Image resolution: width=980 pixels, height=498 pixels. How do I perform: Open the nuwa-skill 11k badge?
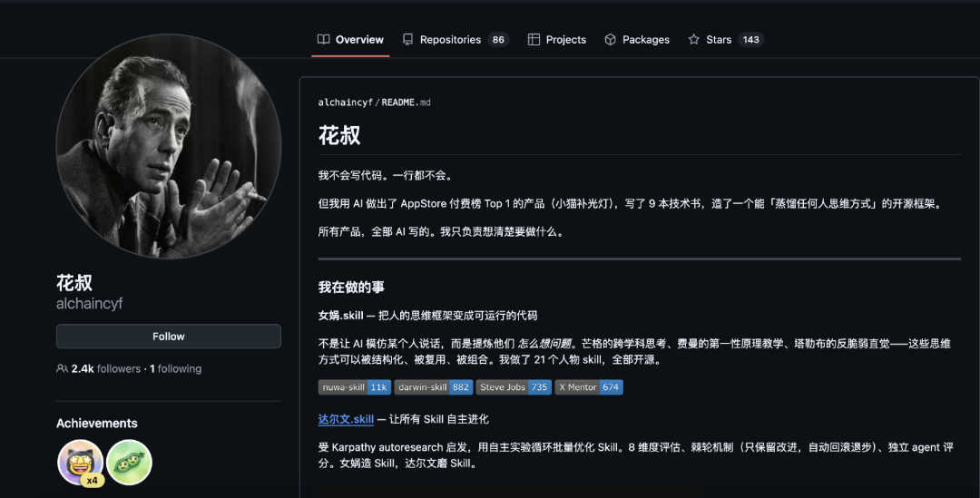coord(355,387)
